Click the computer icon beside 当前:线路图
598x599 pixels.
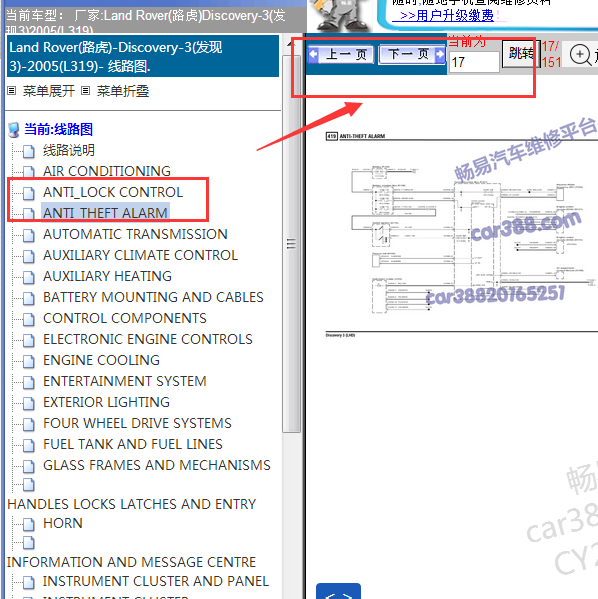[14, 130]
